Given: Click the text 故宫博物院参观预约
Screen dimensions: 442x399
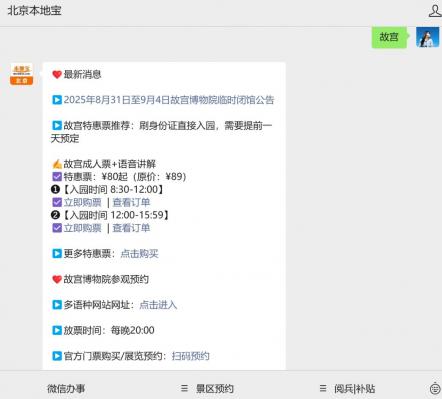Looking at the screenshot, I should [106, 279].
